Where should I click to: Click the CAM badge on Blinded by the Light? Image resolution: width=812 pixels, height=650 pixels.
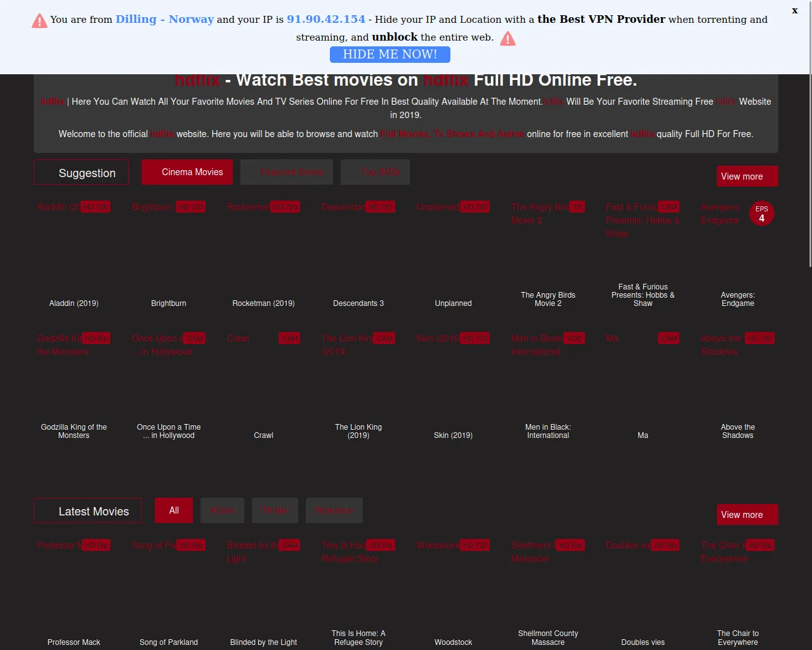tap(289, 545)
